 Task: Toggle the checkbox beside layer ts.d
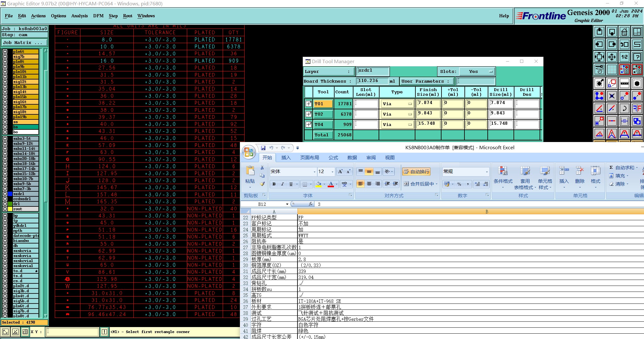point(5,276)
